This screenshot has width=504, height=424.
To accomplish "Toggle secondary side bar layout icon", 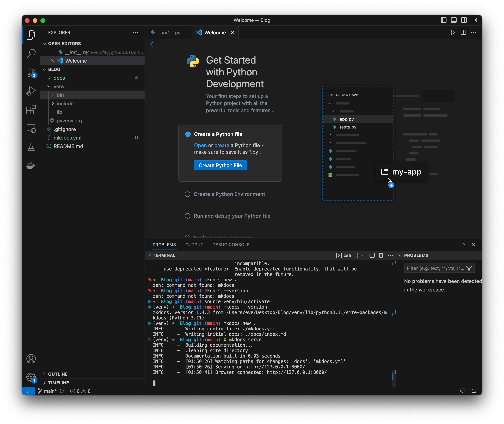I will [464, 20].
